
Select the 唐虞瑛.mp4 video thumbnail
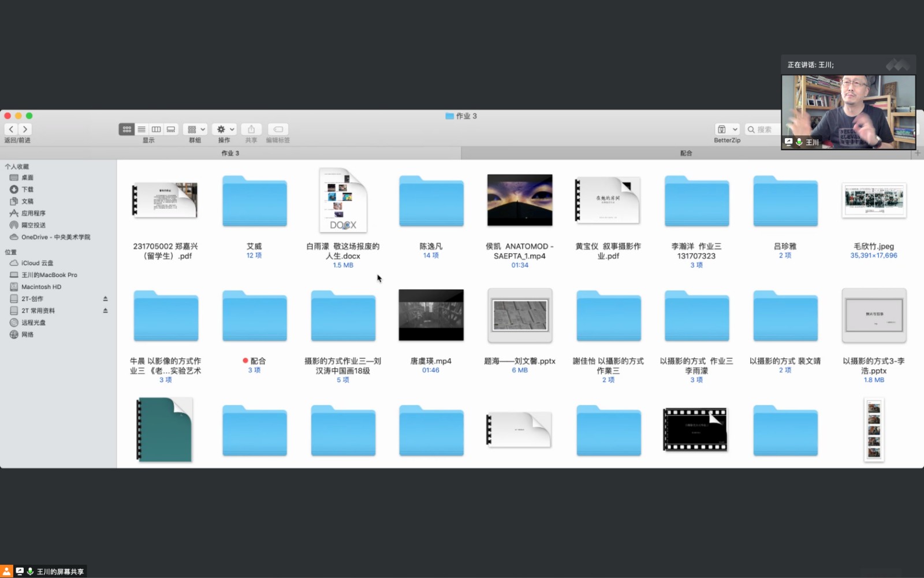tap(431, 315)
